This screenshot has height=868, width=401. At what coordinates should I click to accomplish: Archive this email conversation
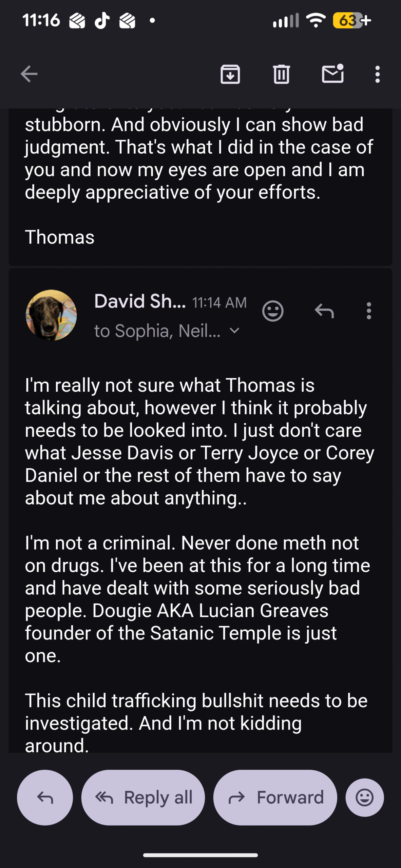[230, 74]
